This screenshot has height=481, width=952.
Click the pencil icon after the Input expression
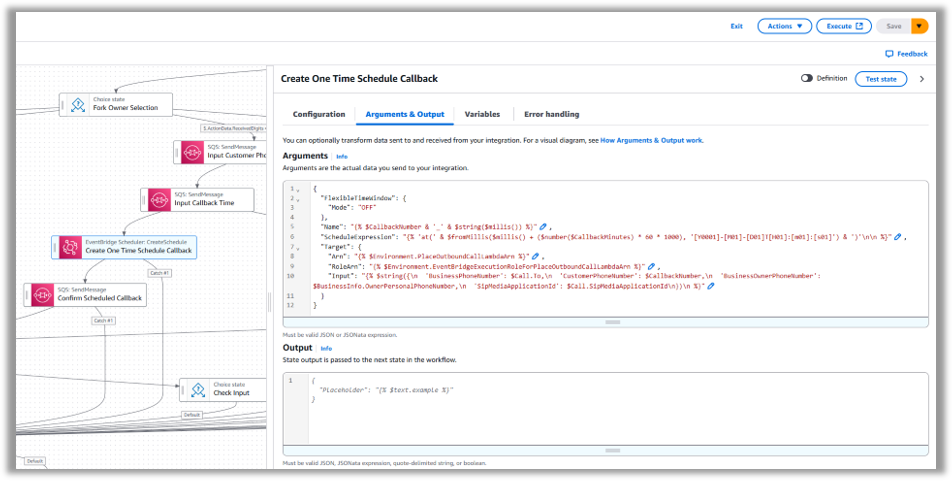[710, 285]
